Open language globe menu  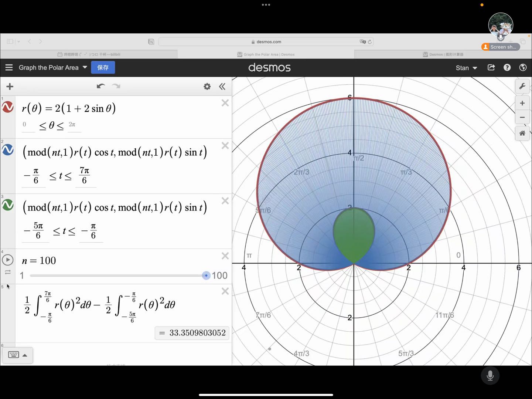coord(523,67)
